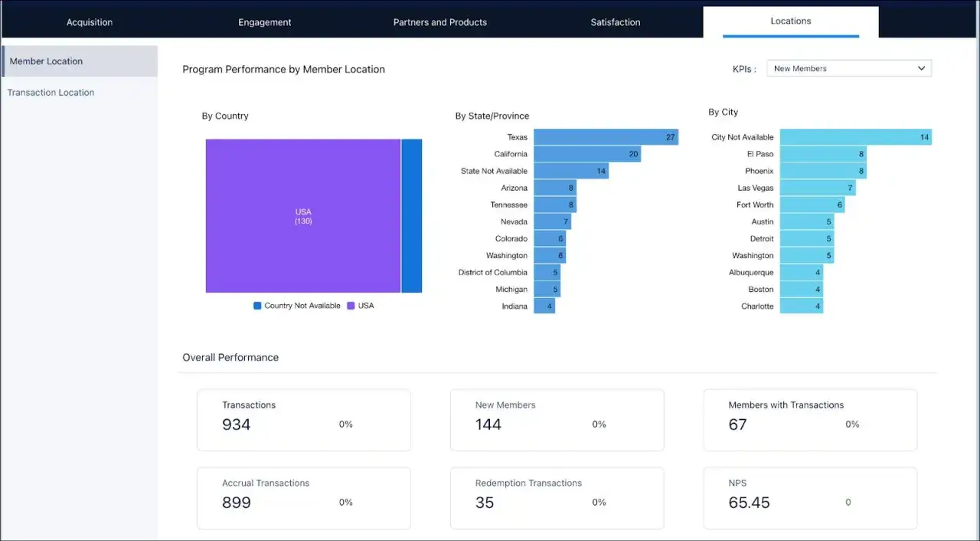Image resolution: width=980 pixels, height=541 pixels.
Task: Select the Indiana bar with value 4
Action: [544, 306]
